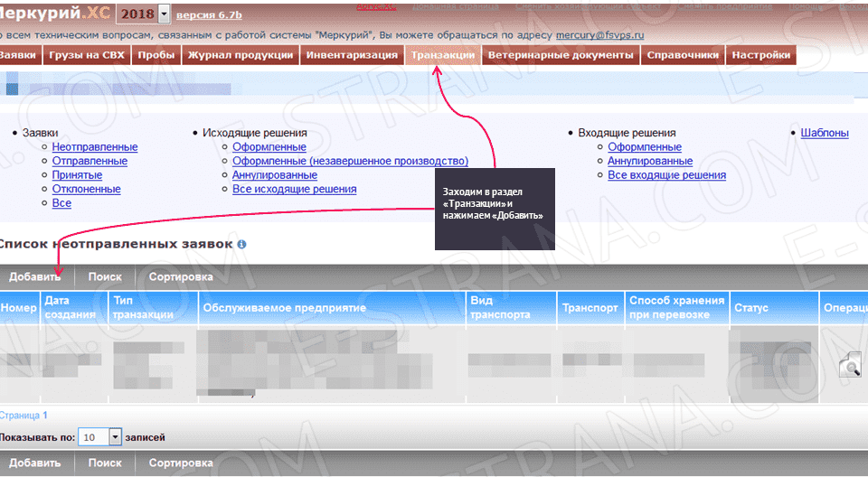
Task: Switch to Ветеринарные документы tab
Action: pyautogui.click(x=561, y=55)
